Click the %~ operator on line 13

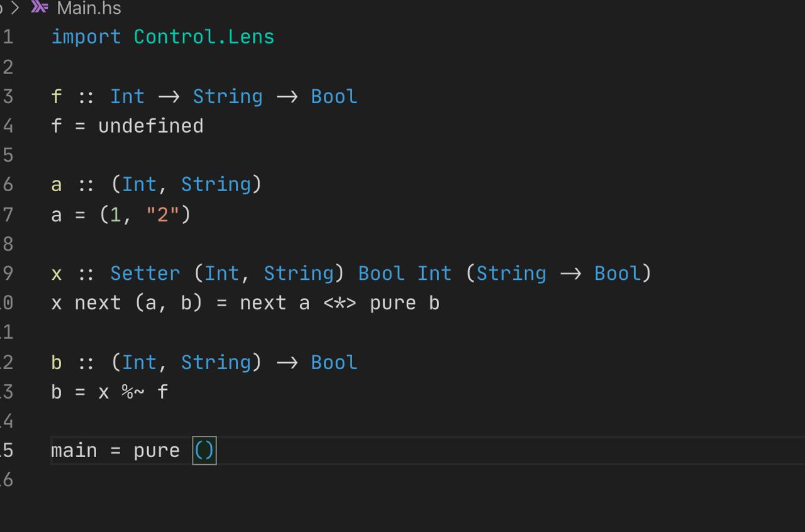pyautogui.click(x=133, y=392)
